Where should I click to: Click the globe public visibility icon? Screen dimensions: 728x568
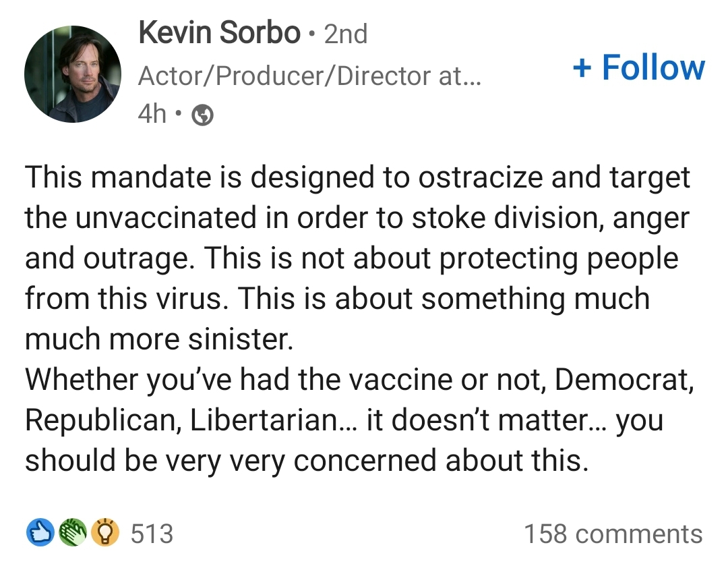203,115
